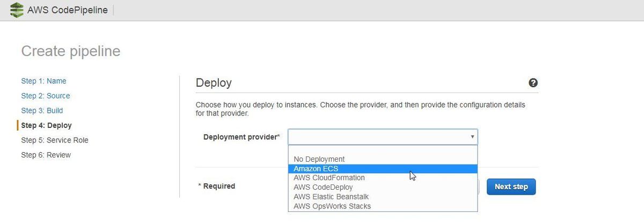Click the Deployment provider combo box field

[383, 137]
